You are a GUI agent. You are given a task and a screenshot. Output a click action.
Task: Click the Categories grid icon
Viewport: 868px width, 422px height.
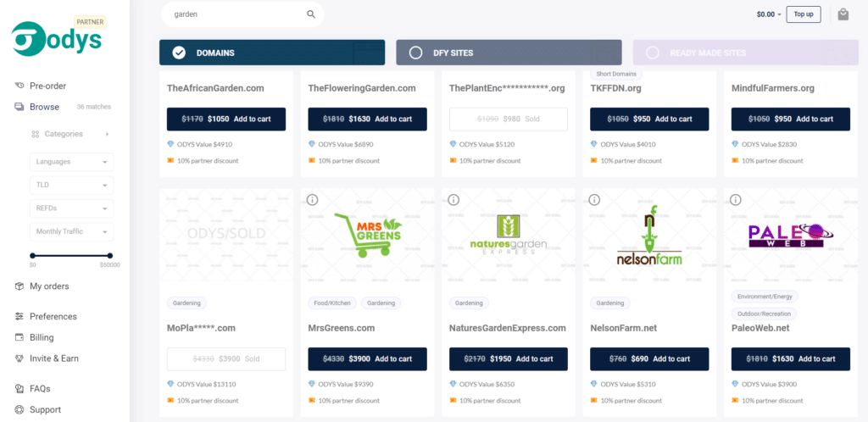pos(35,134)
